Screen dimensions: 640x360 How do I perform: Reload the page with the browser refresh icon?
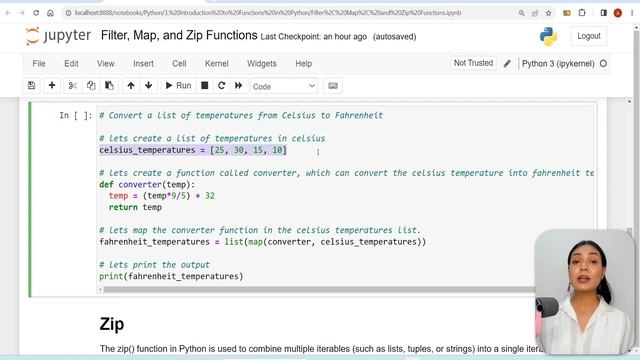tap(36, 13)
